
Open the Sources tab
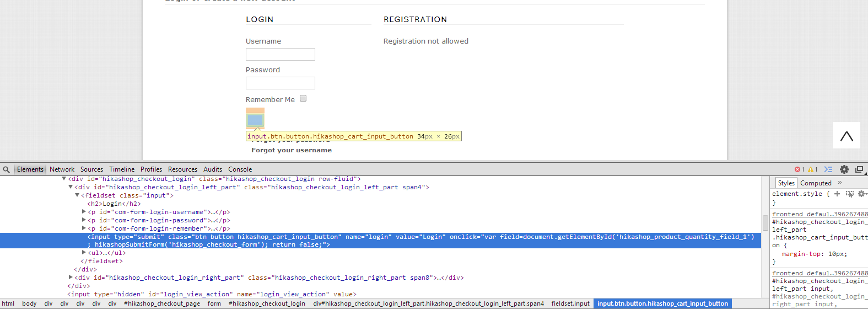coord(91,169)
